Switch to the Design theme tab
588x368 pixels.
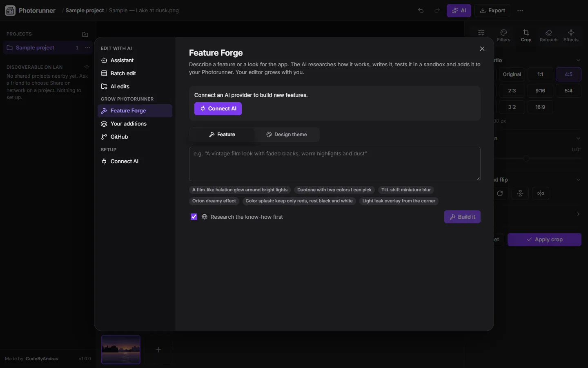287,135
